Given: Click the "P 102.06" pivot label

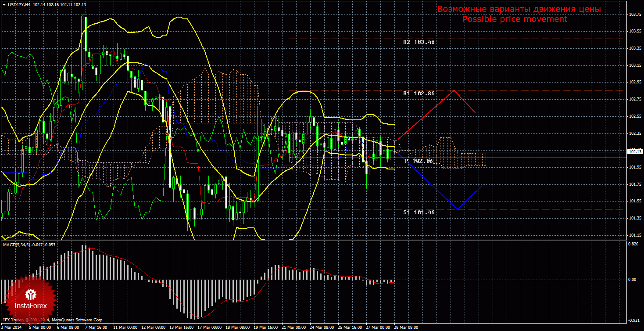Looking at the screenshot, I should (x=419, y=161).
